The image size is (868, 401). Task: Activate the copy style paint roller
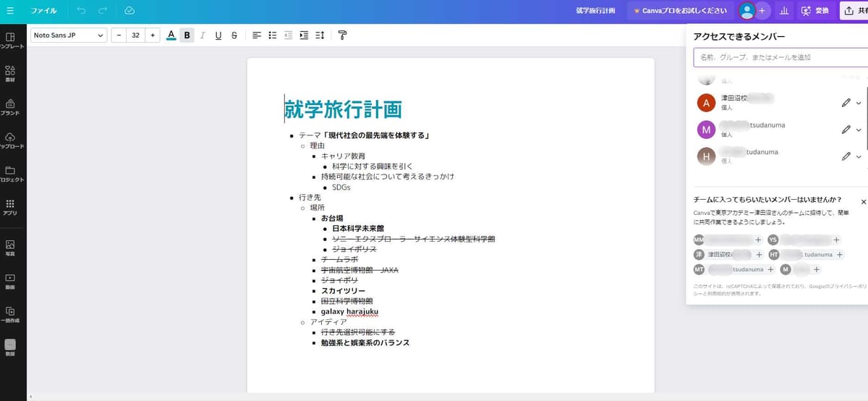point(343,35)
